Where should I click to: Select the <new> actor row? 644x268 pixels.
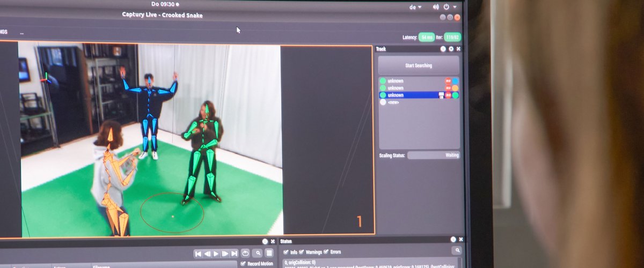419,102
